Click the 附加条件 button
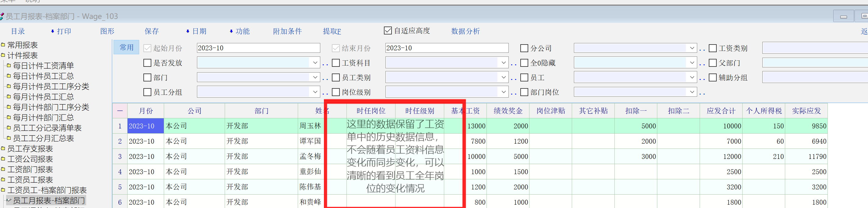Viewport: 868px width, 208px height. point(287,31)
